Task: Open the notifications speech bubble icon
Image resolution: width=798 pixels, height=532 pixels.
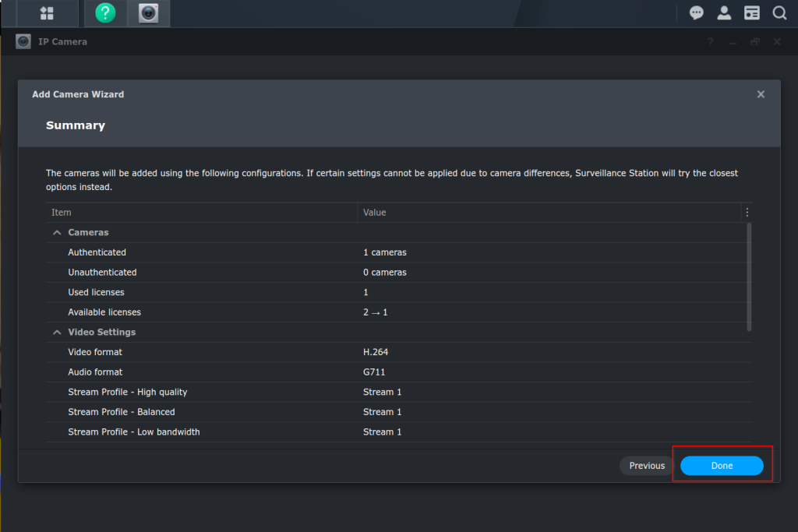Action: pyautogui.click(x=697, y=13)
